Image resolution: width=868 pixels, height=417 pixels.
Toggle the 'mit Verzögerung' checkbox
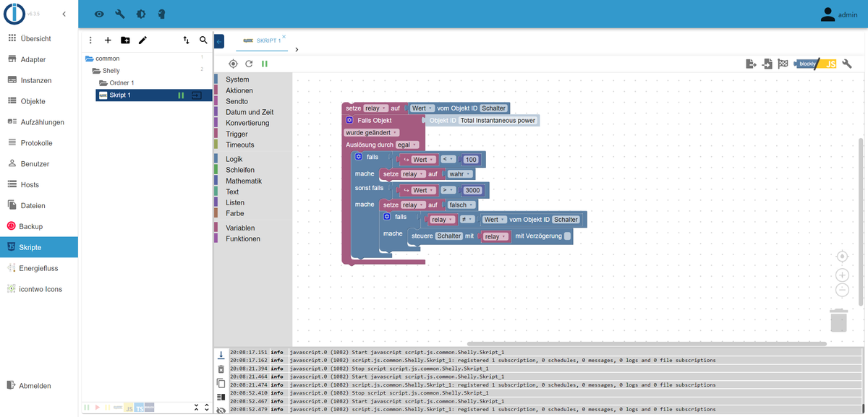(568, 236)
